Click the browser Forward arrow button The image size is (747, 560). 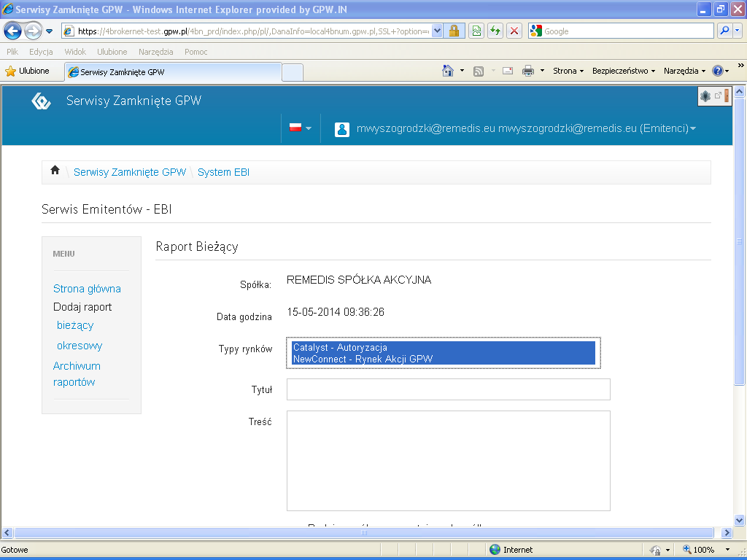33,31
